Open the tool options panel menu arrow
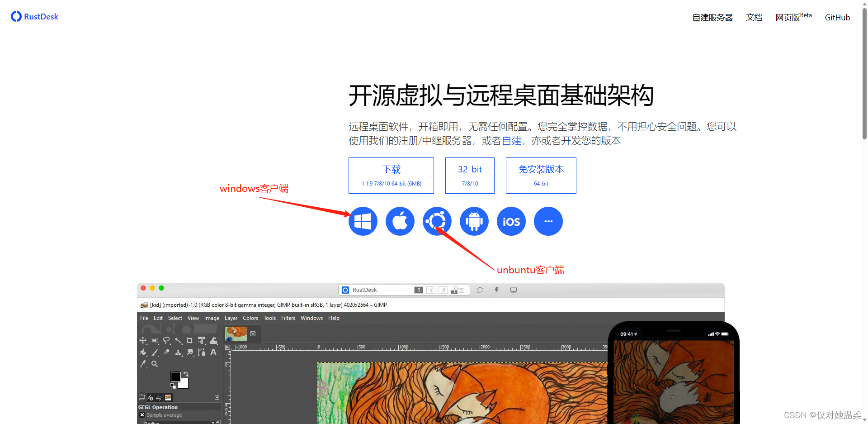 (x=217, y=397)
